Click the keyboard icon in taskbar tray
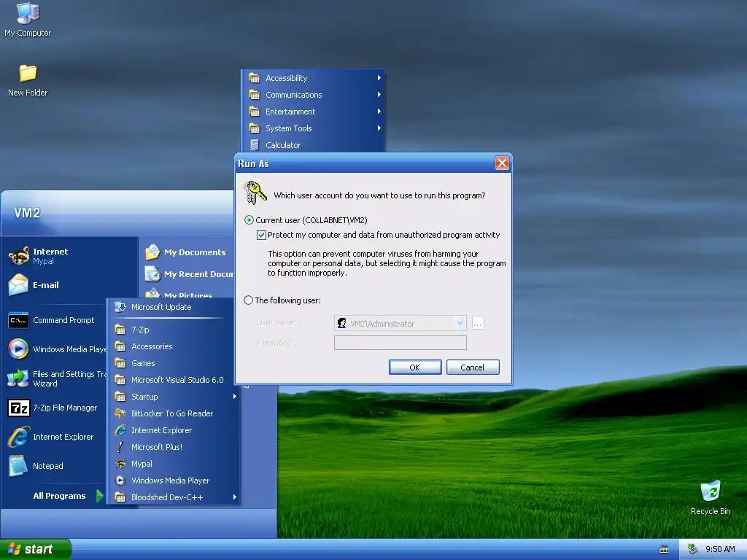The image size is (747, 560). pyautogui.click(x=663, y=550)
